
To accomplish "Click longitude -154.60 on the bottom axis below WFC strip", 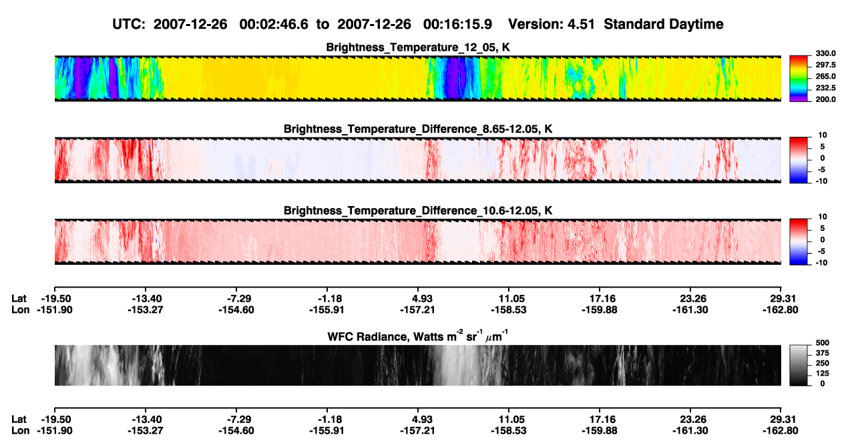I will (236, 431).
